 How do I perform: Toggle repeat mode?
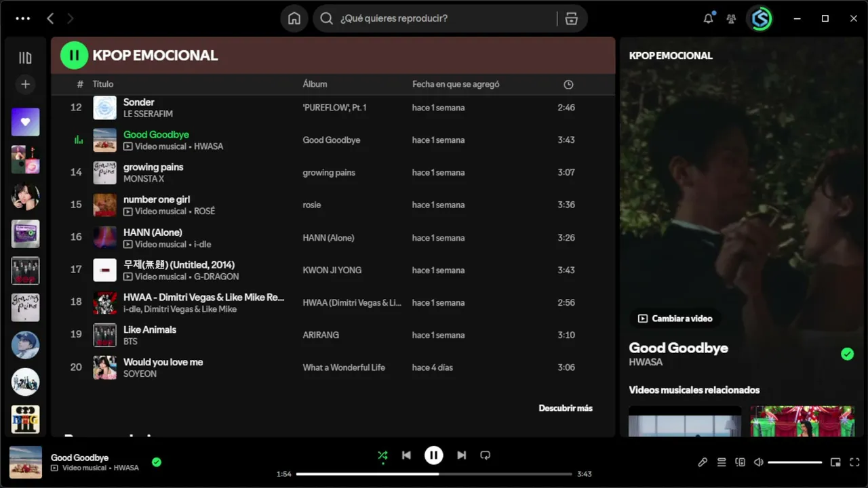[x=486, y=455]
